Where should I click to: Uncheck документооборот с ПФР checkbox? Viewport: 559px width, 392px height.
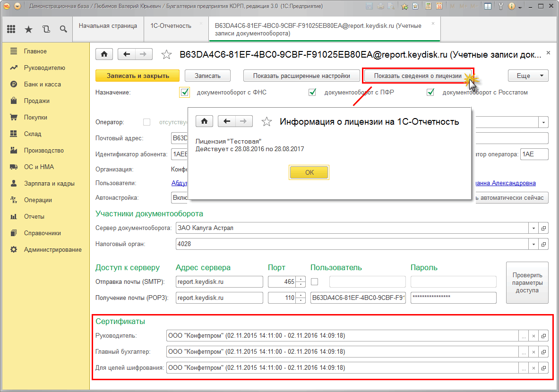click(312, 92)
